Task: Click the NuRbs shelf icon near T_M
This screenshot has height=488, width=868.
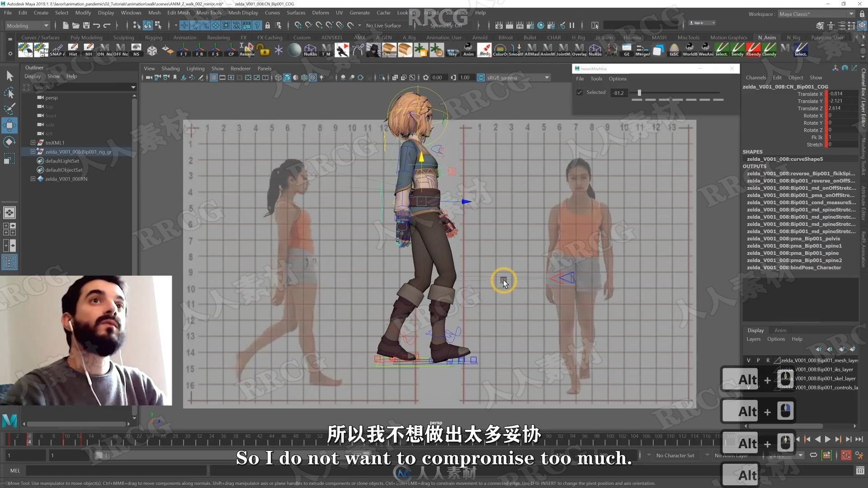Action: (310, 50)
